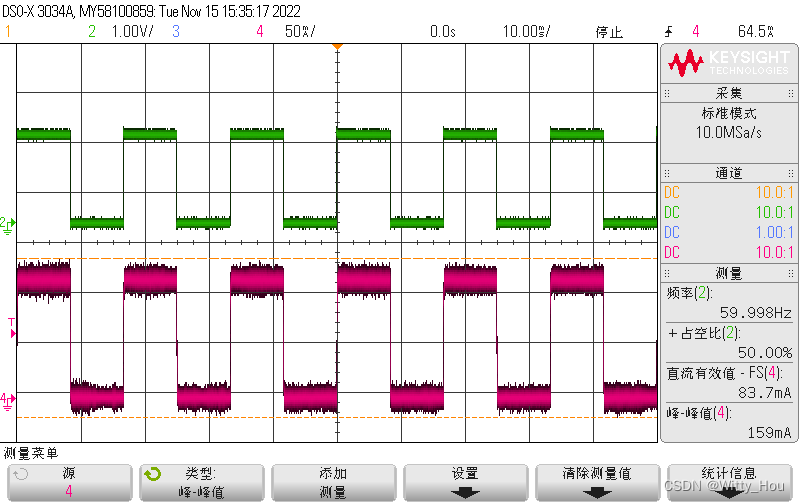Open the 采集 acquisition panel header
Viewport: 800px width, 503px height.
[729, 93]
